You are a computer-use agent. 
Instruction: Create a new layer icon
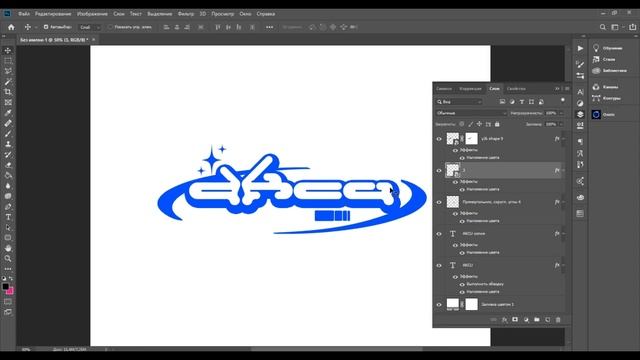coord(547,320)
